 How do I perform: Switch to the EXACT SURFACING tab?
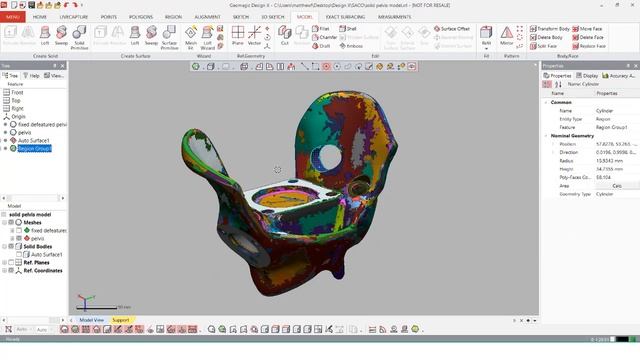[345, 17]
